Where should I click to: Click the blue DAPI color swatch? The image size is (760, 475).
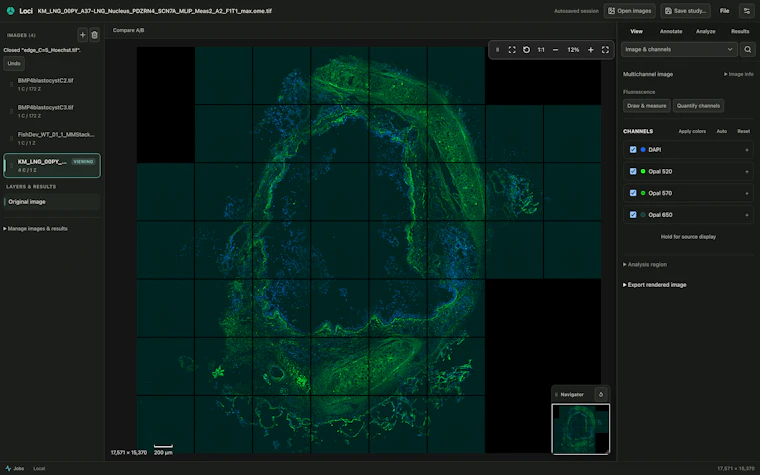643,150
